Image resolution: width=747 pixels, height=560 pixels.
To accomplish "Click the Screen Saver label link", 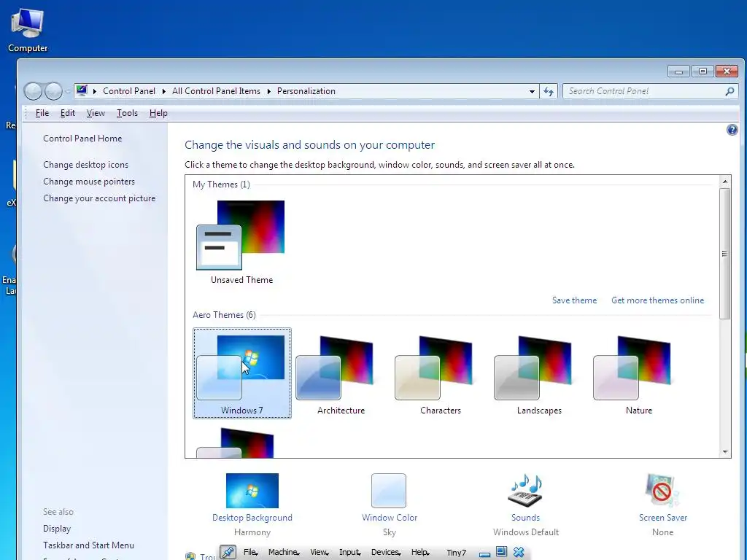I will click(663, 518).
